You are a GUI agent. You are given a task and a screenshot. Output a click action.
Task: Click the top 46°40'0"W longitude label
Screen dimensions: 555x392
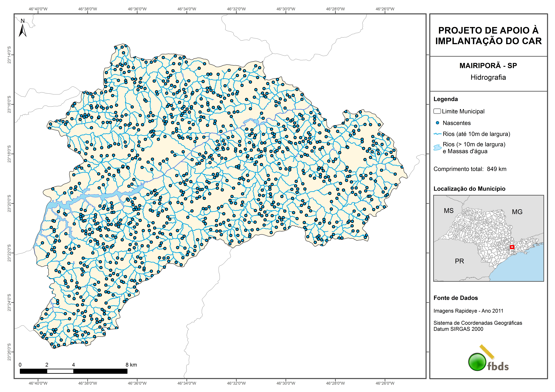(38, 9)
